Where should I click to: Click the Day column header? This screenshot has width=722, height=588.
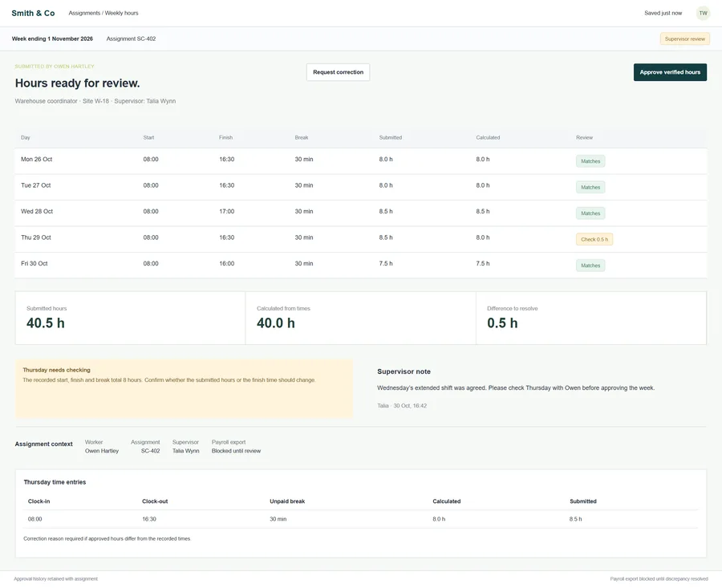(26, 138)
